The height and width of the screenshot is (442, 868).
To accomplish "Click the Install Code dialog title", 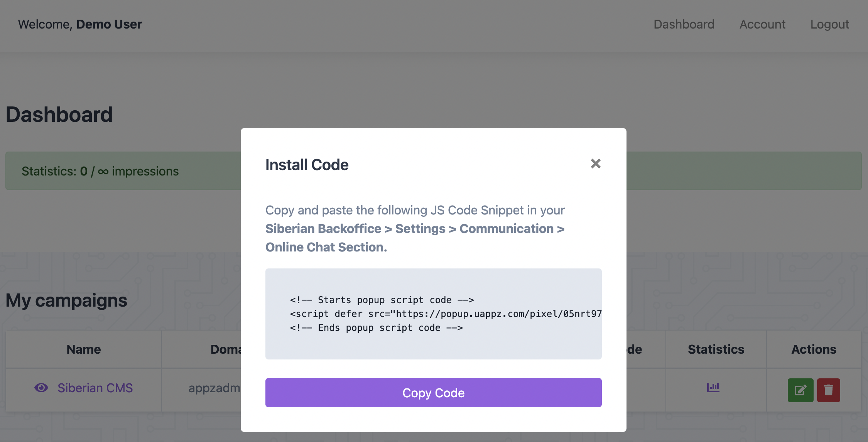I will click(307, 165).
